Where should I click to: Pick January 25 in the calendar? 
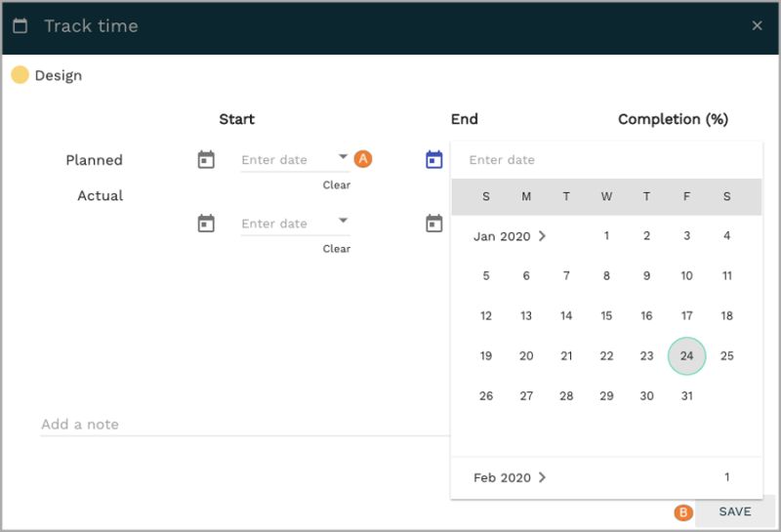click(726, 355)
